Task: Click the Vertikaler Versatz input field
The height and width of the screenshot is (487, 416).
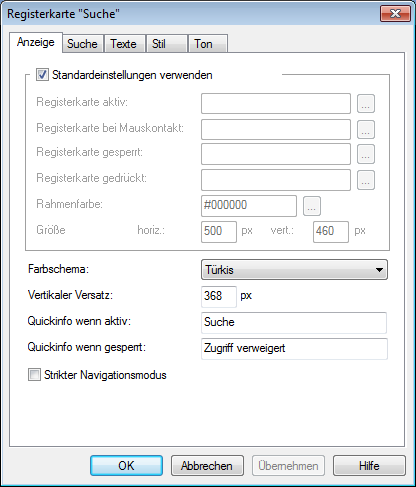Action: coord(219,296)
